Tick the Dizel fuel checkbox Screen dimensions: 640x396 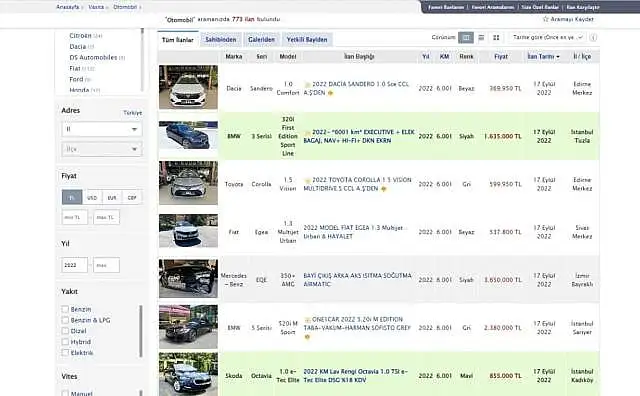65,331
